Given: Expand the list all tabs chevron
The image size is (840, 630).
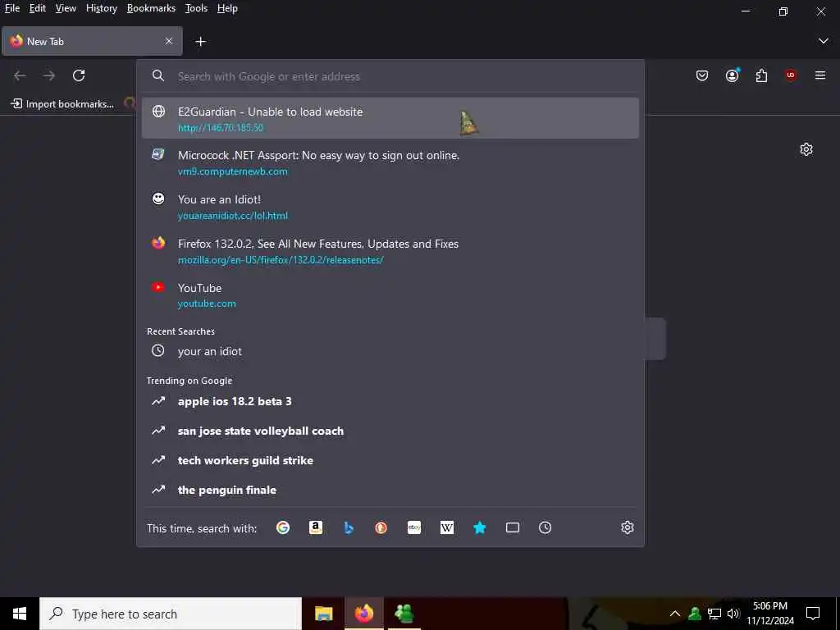Looking at the screenshot, I should [x=824, y=41].
